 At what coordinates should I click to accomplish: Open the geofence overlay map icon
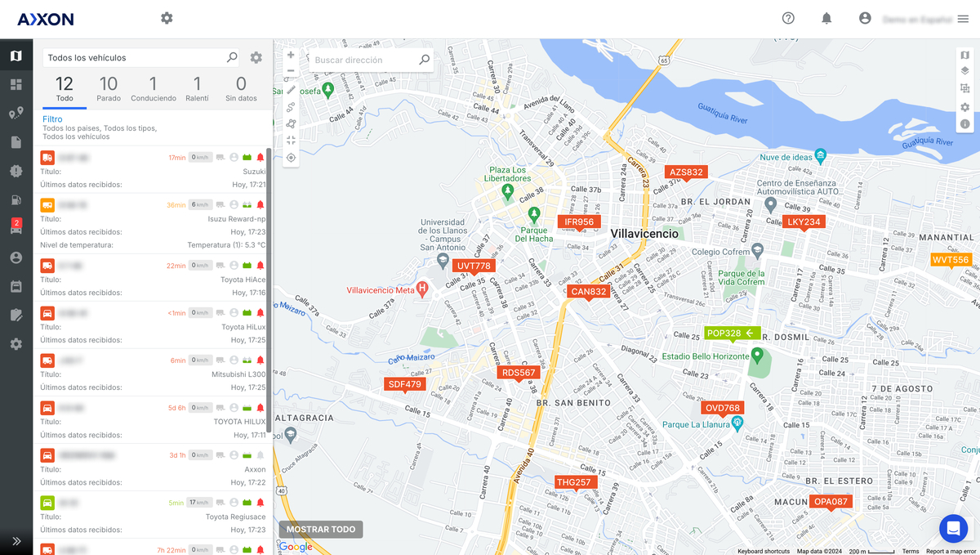coord(964,89)
